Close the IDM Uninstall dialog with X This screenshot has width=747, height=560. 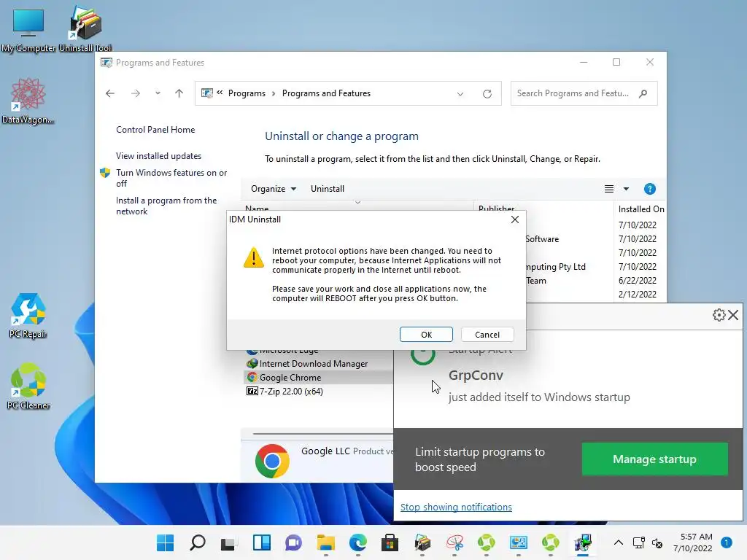(514, 219)
